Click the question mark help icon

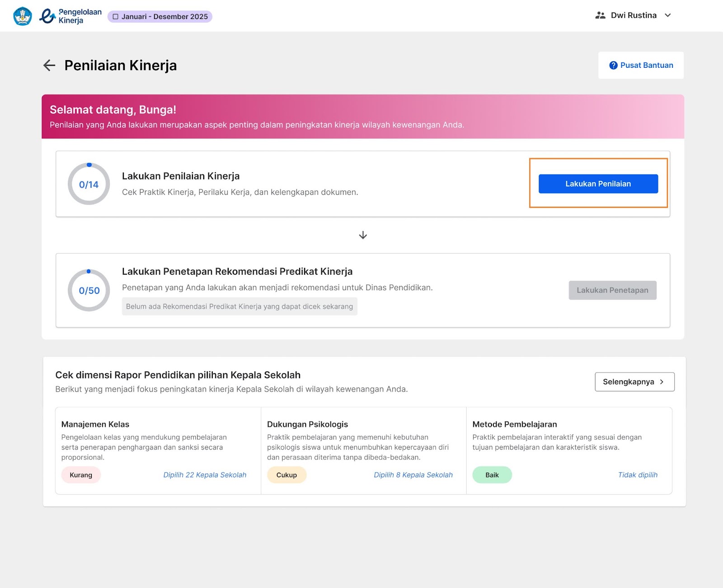pyautogui.click(x=613, y=66)
